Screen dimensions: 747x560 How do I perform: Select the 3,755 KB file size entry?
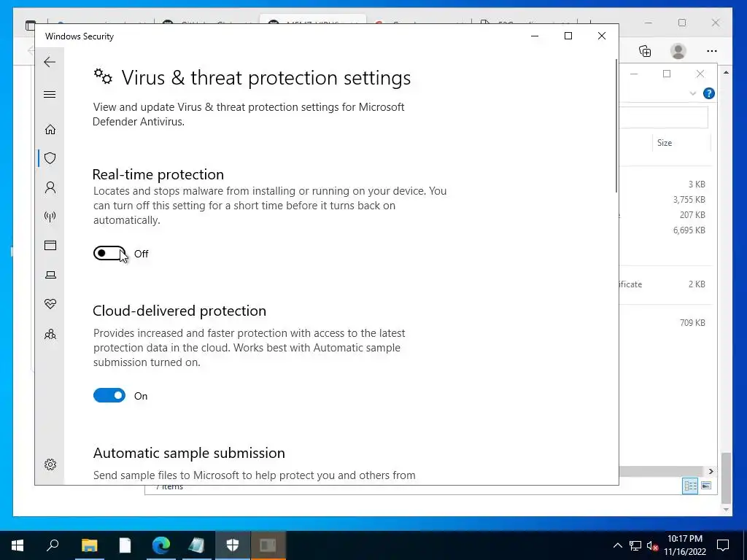tap(689, 200)
